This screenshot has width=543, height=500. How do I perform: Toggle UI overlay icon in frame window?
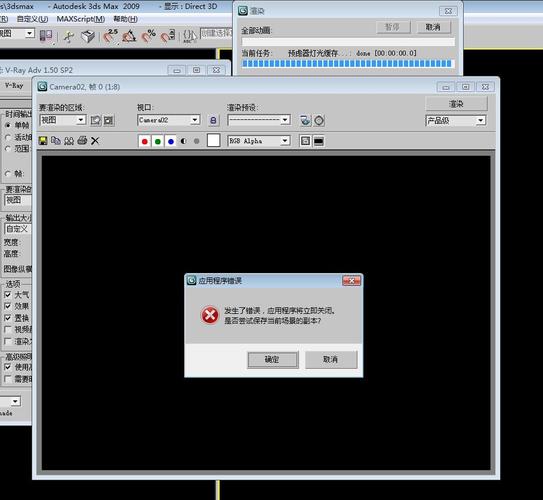point(305,141)
